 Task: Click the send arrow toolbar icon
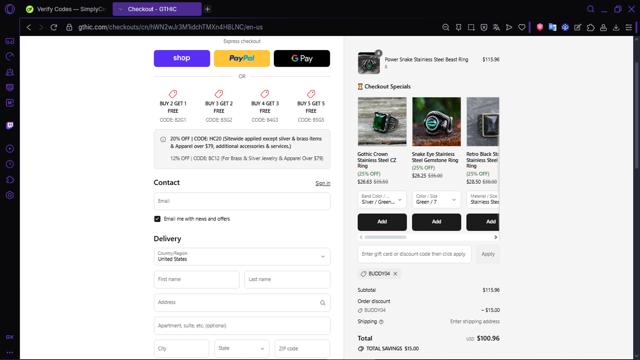pos(509,27)
